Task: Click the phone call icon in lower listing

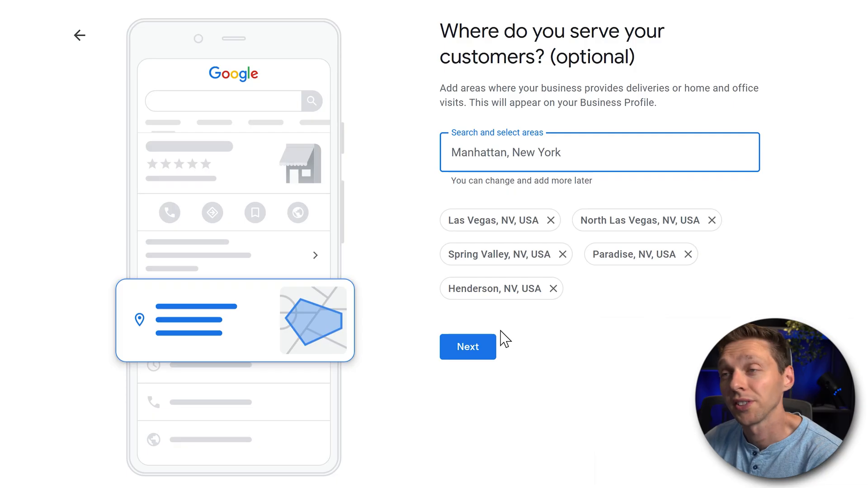Action: pos(153,401)
